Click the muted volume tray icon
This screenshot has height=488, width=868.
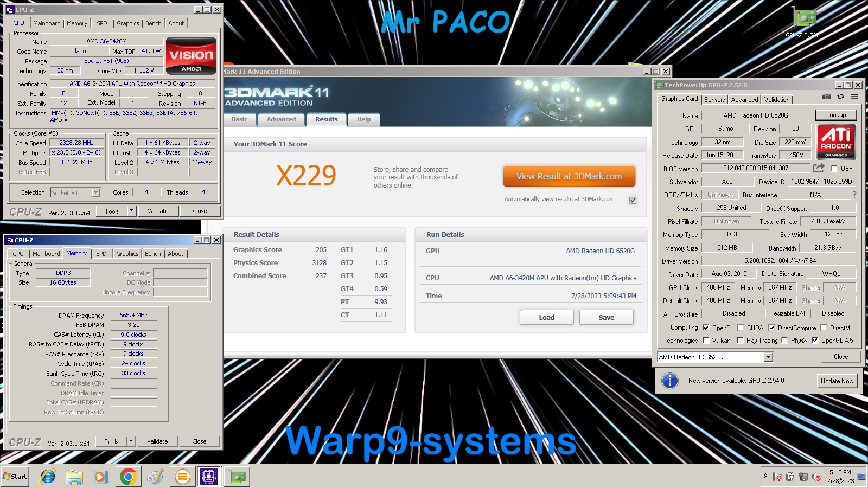pyautogui.click(x=816, y=477)
